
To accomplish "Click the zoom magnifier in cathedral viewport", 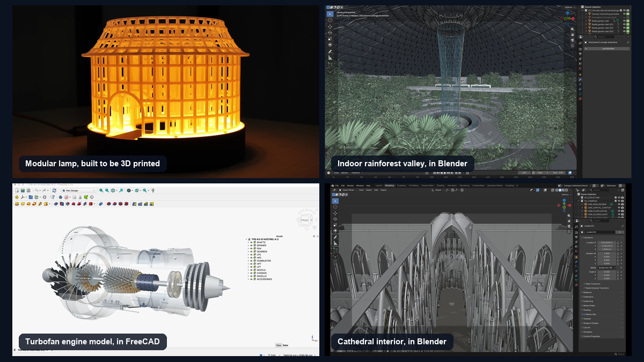I will [569, 216].
